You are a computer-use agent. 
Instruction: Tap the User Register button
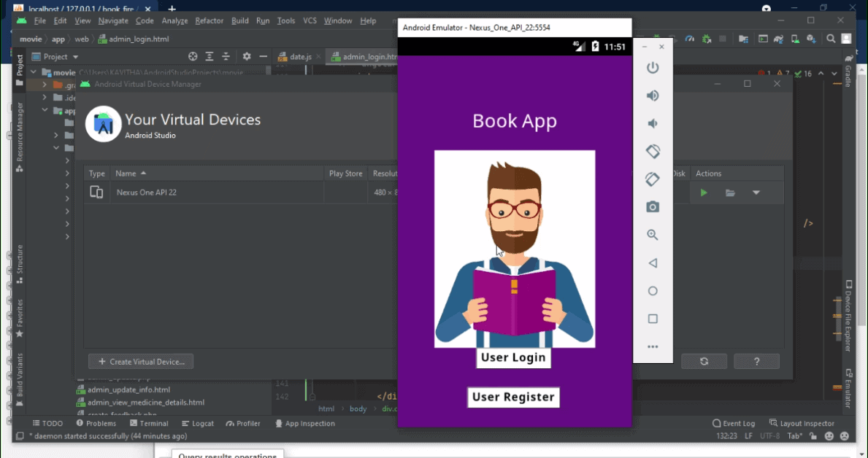pyautogui.click(x=513, y=397)
